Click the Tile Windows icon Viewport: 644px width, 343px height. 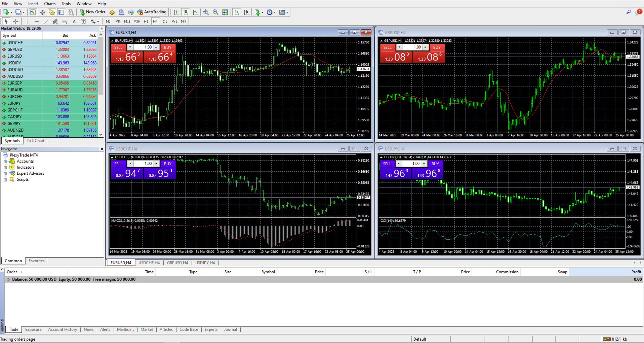tap(225, 12)
